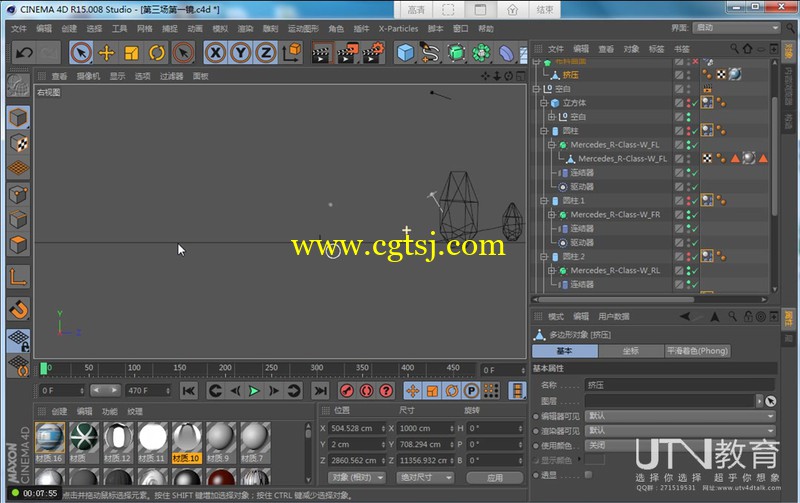Toggle green checkmark for 立方体 object
This screenshot has width=800, height=503.
tap(693, 102)
